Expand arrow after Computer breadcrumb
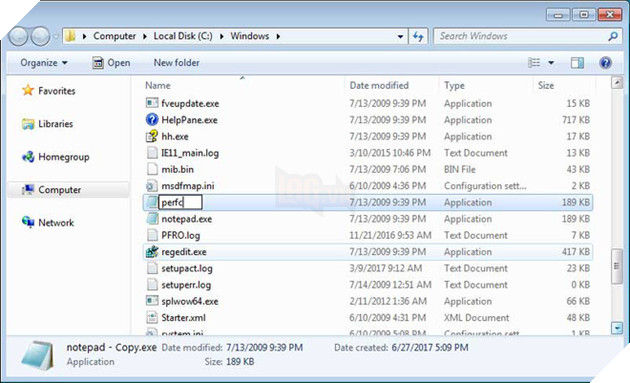The height and width of the screenshot is (383, 630). pos(145,37)
